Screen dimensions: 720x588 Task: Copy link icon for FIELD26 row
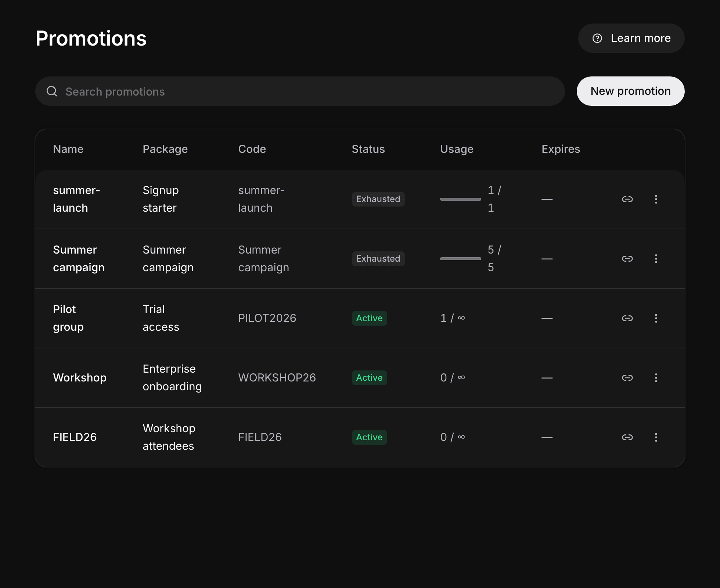click(627, 437)
